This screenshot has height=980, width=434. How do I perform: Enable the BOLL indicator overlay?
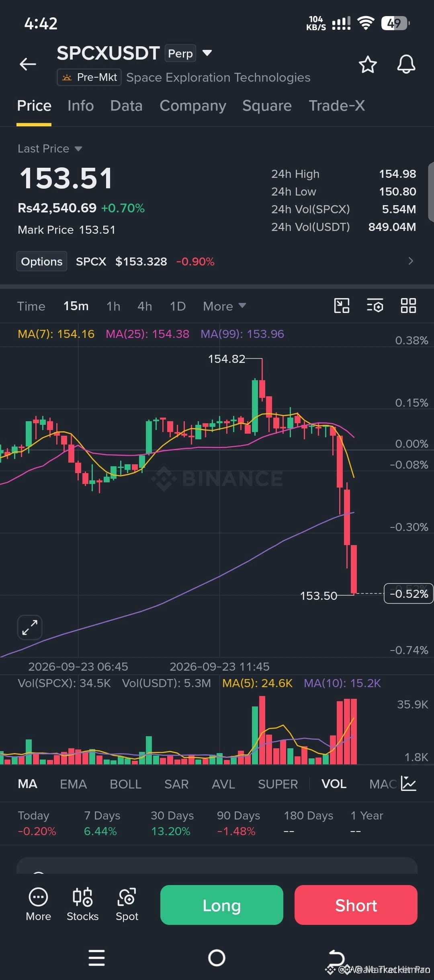pos(125,784)
